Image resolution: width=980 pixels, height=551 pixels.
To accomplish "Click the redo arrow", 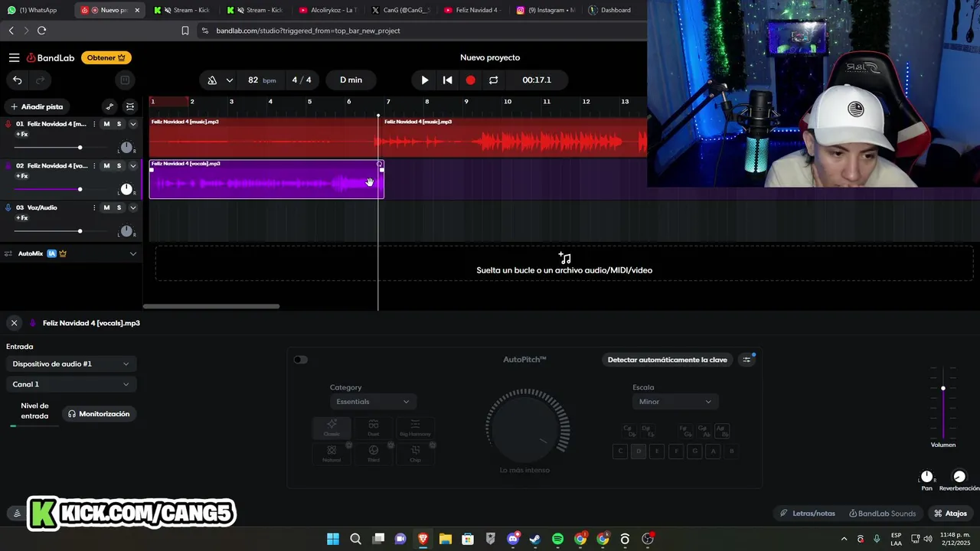I will tap(41, 80).
